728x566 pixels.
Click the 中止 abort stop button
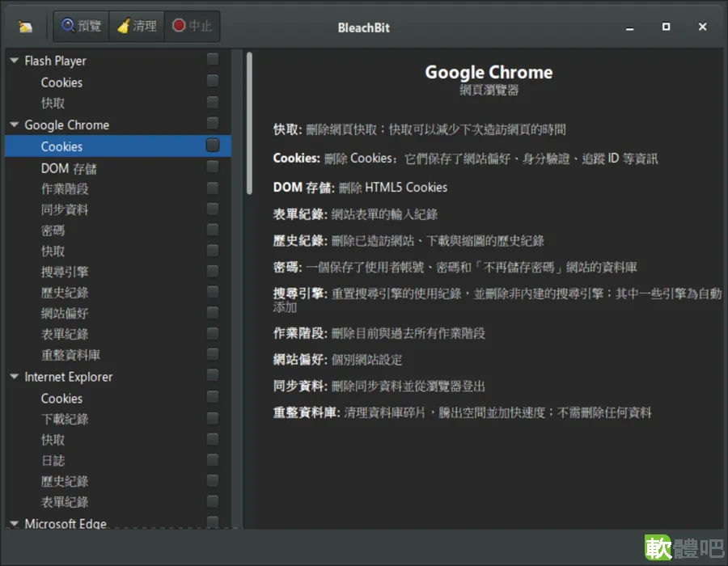192,26
